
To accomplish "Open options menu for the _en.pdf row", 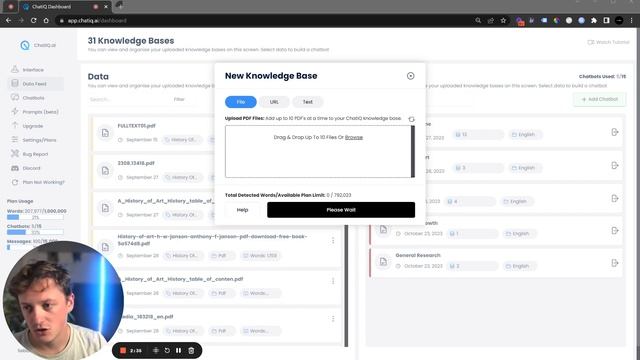I will coord(333,319).
